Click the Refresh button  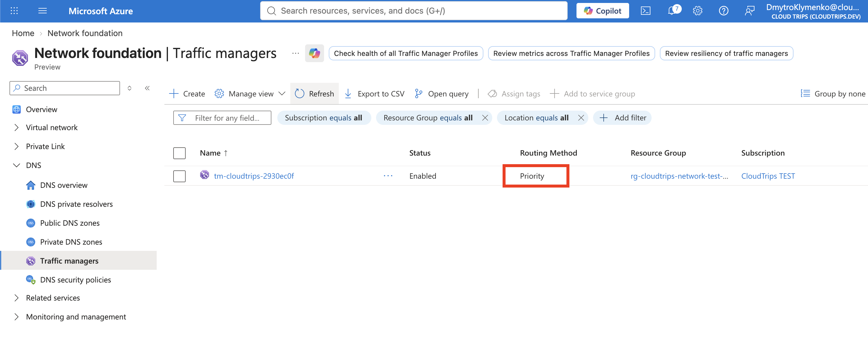314,94
